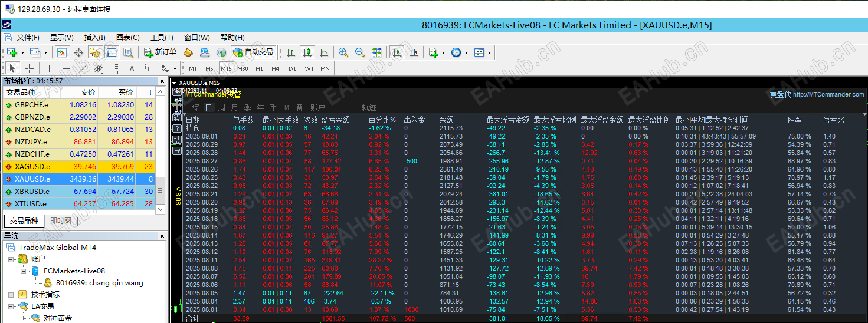
Task: Open the Profiles dropdown arrow
Action: click(x=45, y=52)
